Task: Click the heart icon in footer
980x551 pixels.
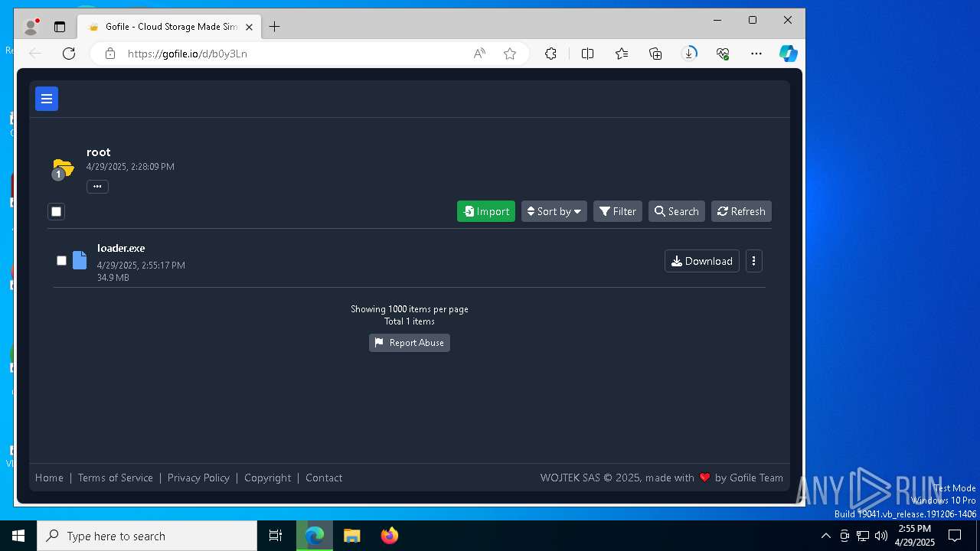Action: click(x=704, y=478)
